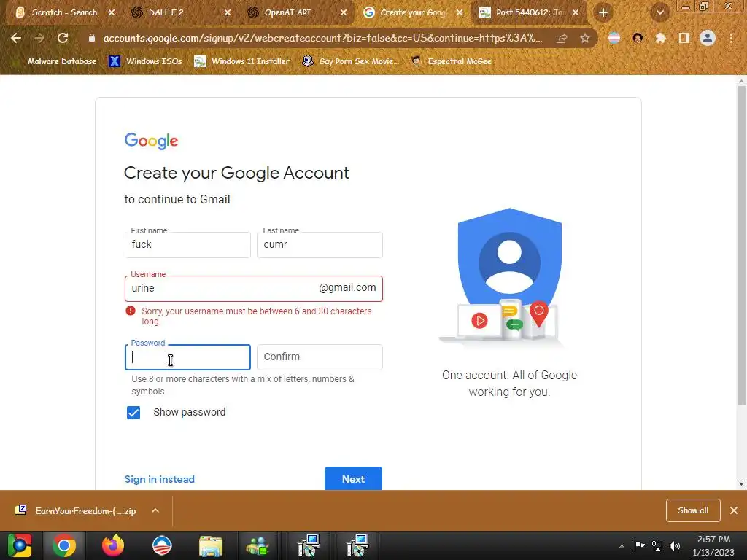The width and height of the screenshot is (747, 560).
Task: Open the first installer taskbar icon
Action: coord(309,545)
